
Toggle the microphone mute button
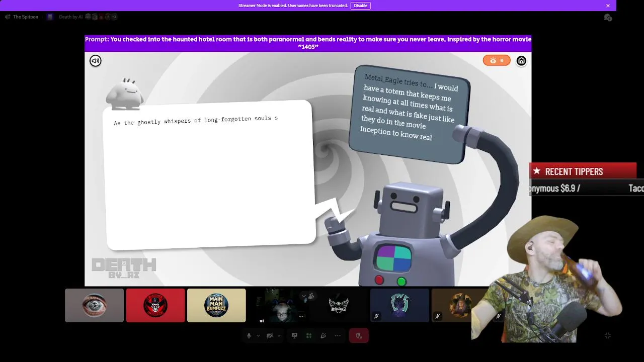pos(249,336)
